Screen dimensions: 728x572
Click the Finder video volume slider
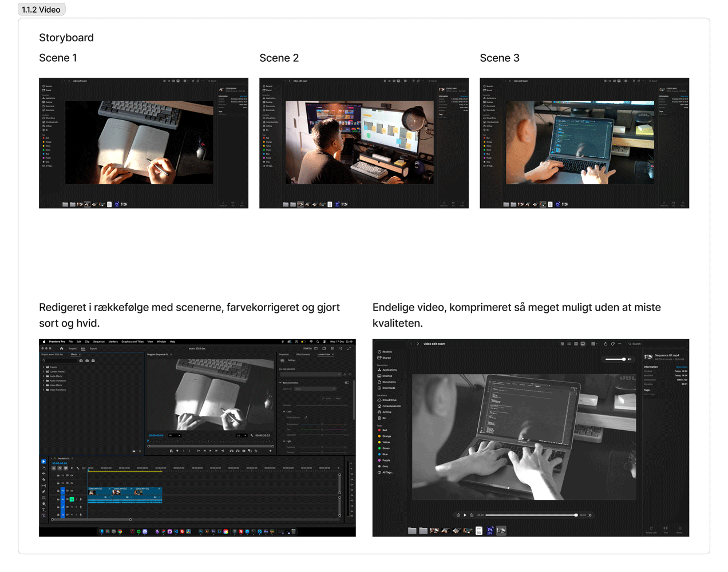pyautogui.click(x=615, y=359)
